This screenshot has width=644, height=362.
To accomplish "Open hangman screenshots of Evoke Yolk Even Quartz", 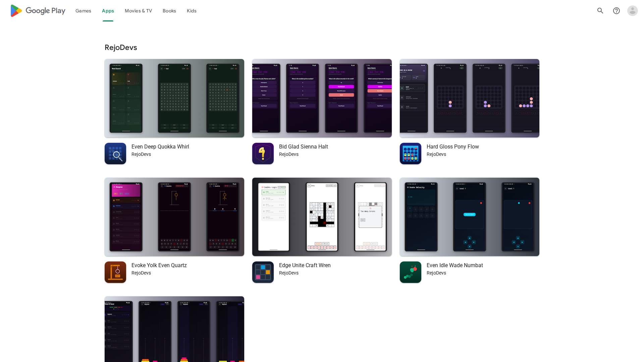I will 174,217.
